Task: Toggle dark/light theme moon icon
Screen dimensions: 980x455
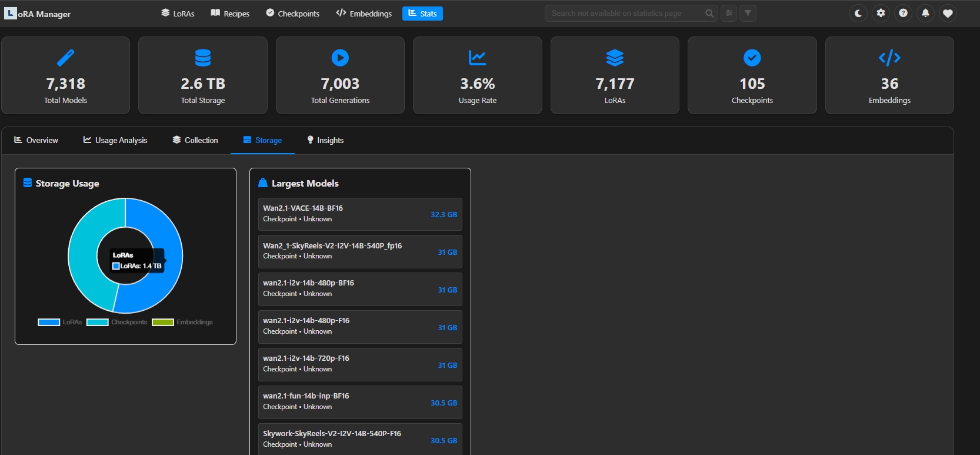Action: pyautogui.click(x=859, y=13)
